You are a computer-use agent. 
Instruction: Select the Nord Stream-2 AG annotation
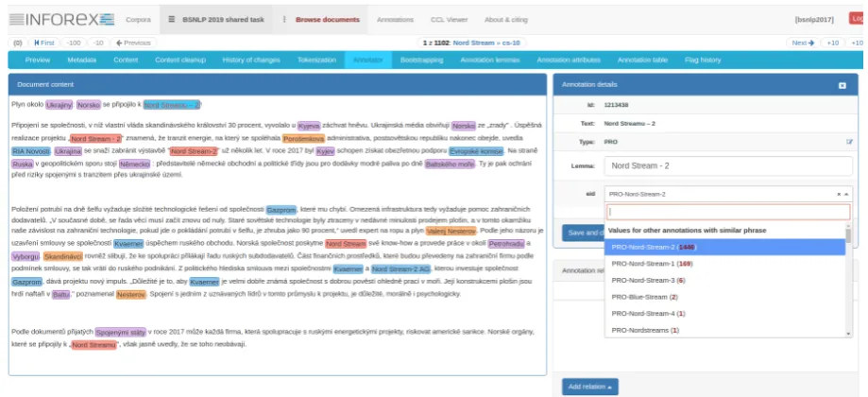400,269
